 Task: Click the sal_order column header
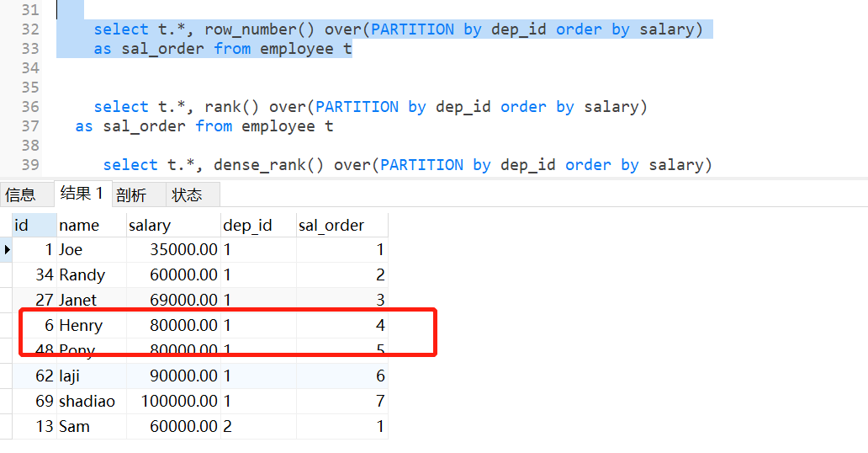(x=342, y=225)
